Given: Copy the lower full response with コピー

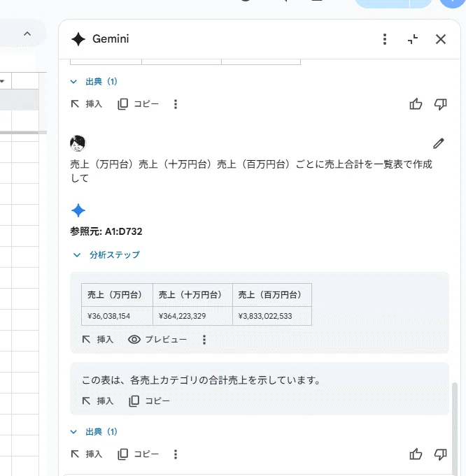Looking at the screenshot, I should click(x=138, y=454).
